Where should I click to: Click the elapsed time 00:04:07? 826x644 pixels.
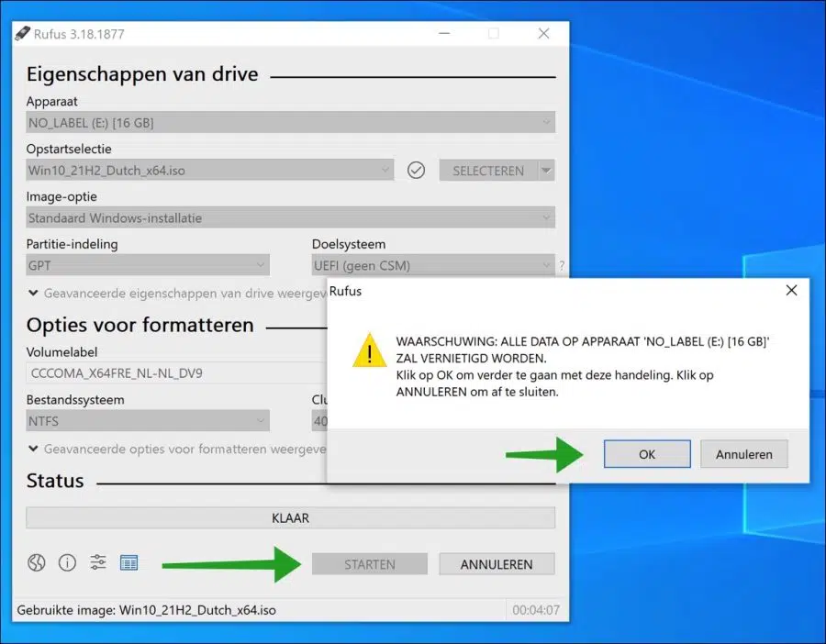pos(536,610)
